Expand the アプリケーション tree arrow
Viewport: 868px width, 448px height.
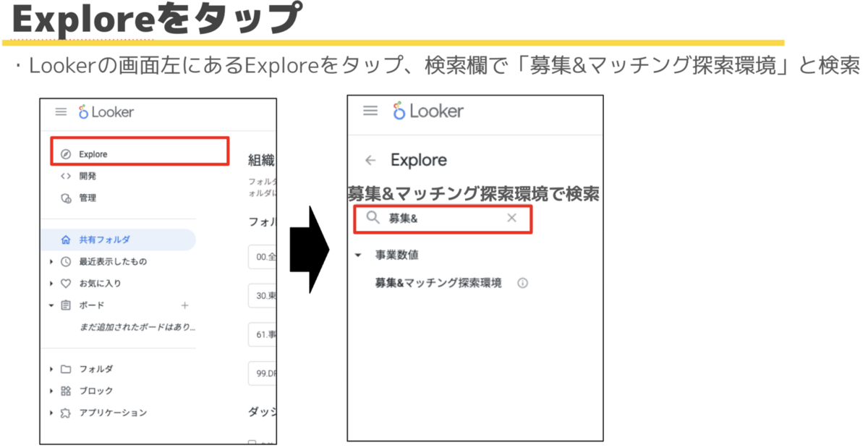[51, 413]
